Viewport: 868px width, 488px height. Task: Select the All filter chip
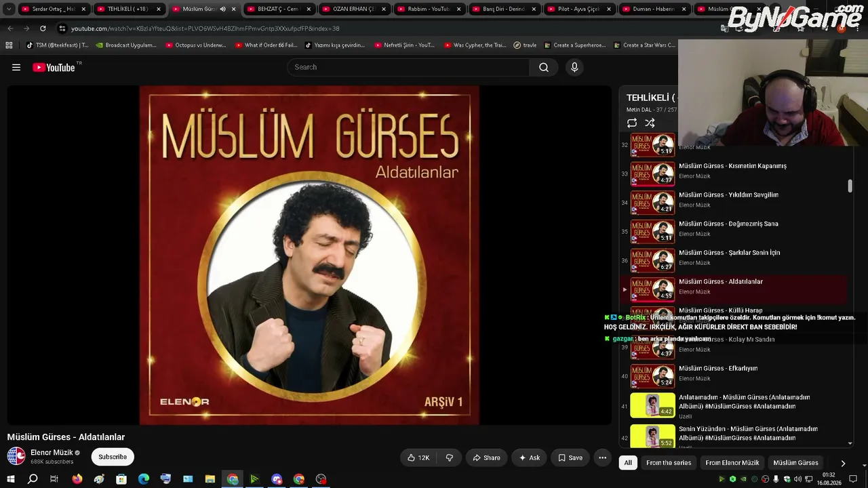(x=628, y=463)
